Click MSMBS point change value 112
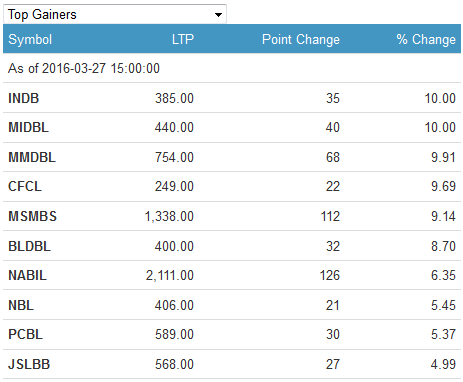The image size is (463, 382). coord(330,216)
